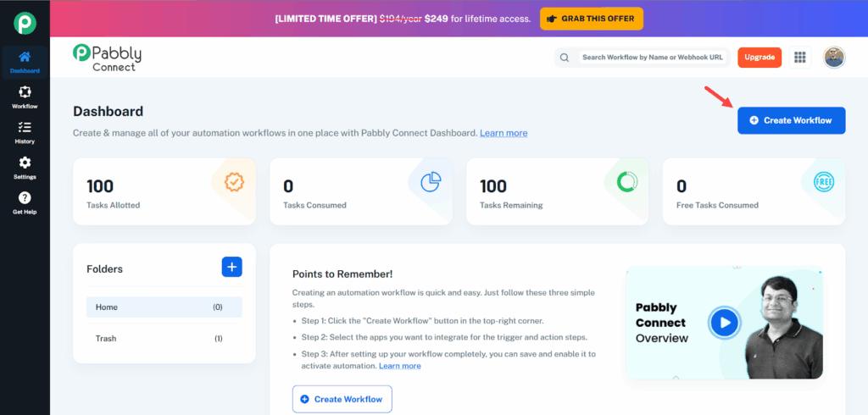Open the user profile avatar menu
The image size is (868, 415).
(834, 58)
